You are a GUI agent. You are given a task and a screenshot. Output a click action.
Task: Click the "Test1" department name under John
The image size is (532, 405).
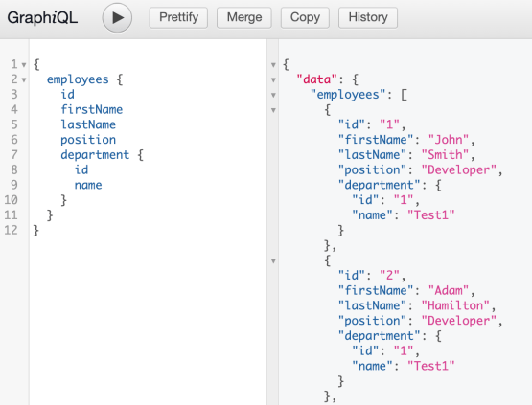(x=431, y=215)
